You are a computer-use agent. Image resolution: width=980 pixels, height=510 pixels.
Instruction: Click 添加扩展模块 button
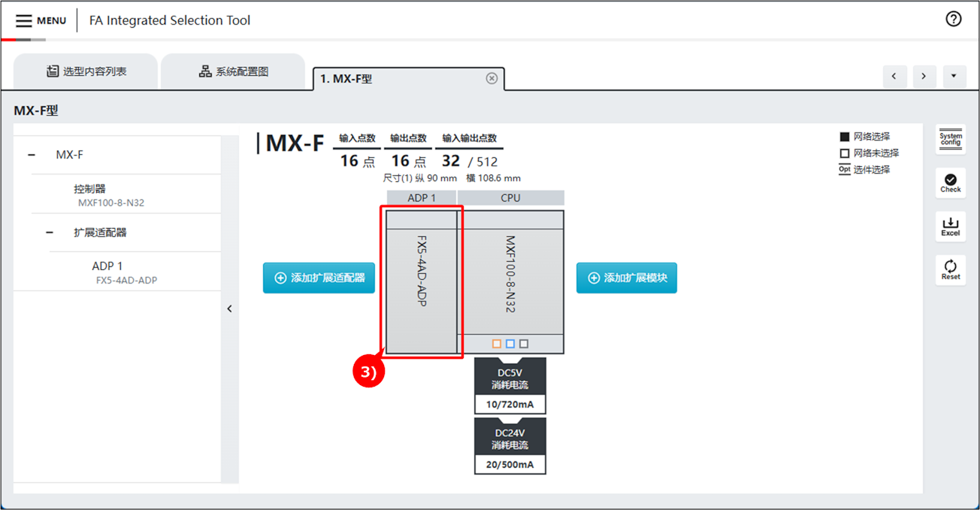click(626, 278)
